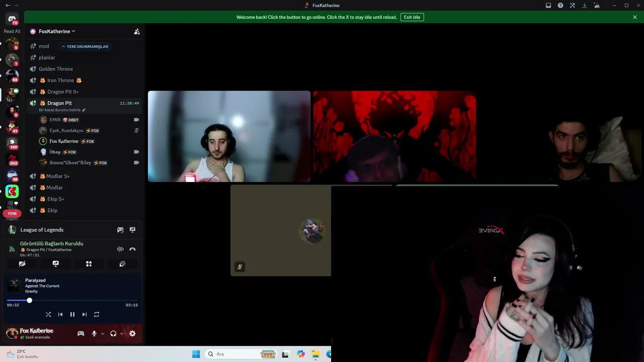Screen dimensions: 644x362
Task: Toggle repeat in the music player
Action: [x=97, y=314]
